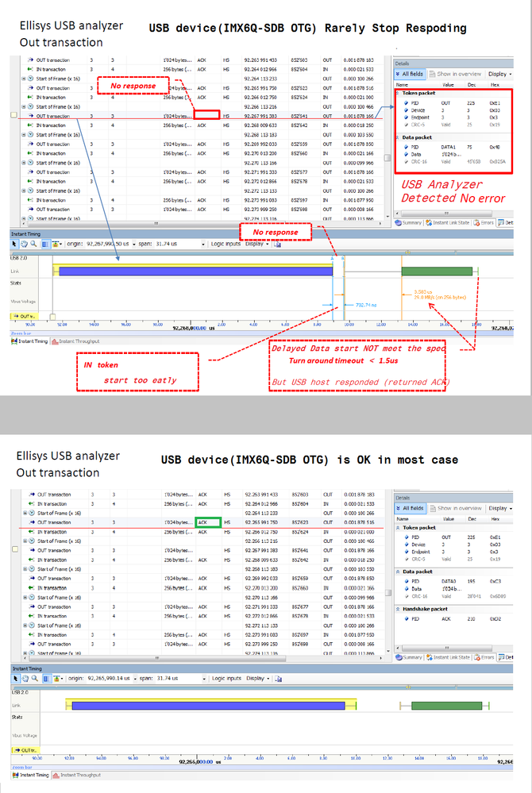This screenshot has width=532, height=793.
Task: Click the blue column view icon in the OK capture
Action: 46,678
